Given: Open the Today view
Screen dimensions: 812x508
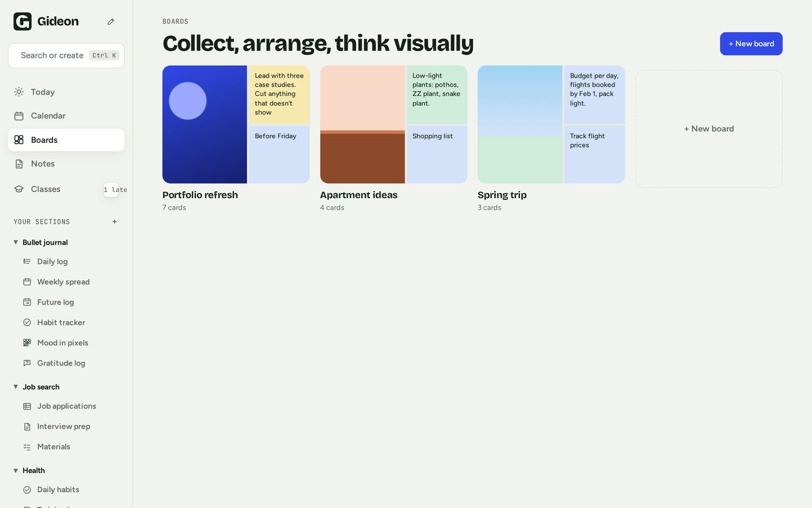Looking at the screenshot, I should 66,92.
